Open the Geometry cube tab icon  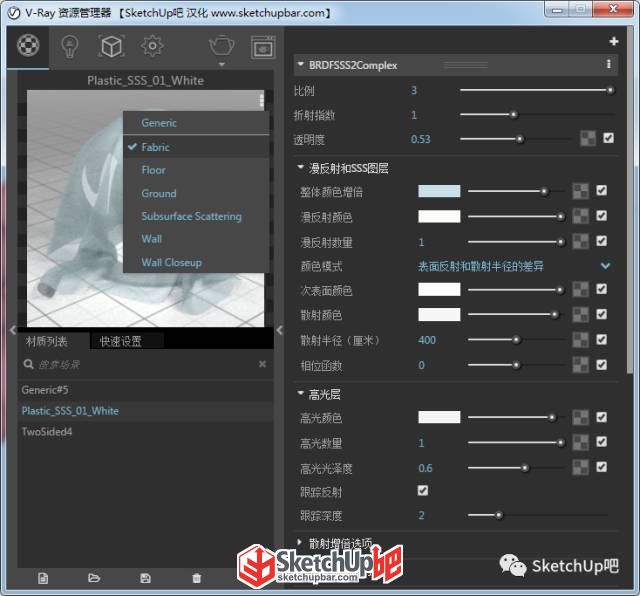(x=111, y=46)
